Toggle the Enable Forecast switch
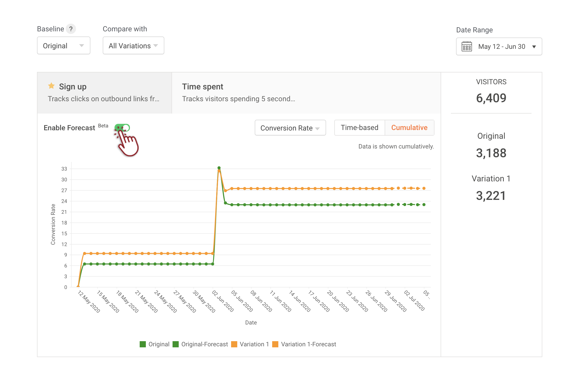The height and width of the screenshot is (372, 588). pyautogui.click(x=122, y=128)
